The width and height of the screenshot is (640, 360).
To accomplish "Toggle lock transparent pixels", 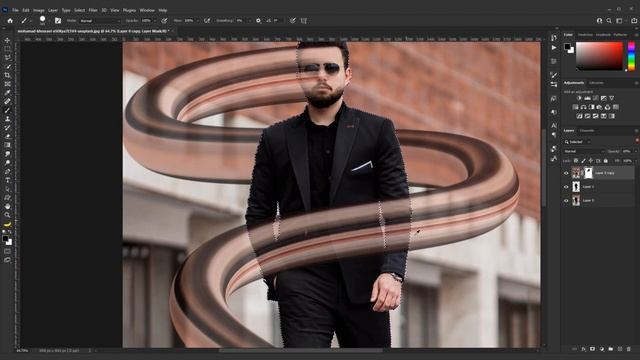I will 576,161.
